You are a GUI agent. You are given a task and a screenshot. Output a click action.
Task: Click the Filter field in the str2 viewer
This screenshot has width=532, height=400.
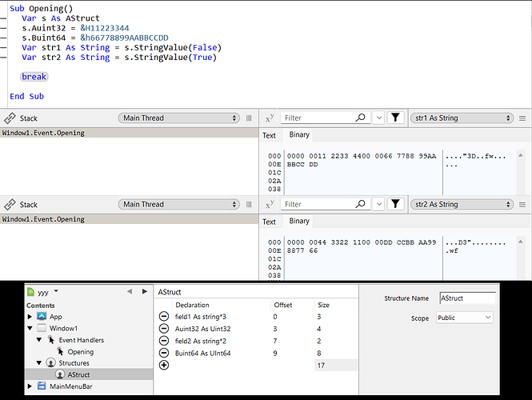(x=318, y=204)
